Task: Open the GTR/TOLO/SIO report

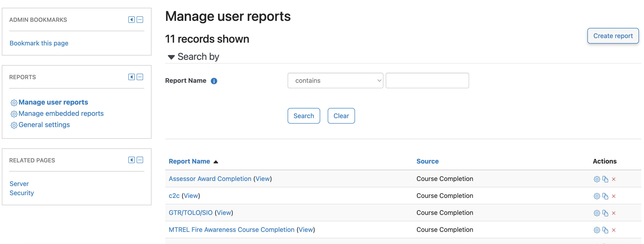Action: pos(190,213)
